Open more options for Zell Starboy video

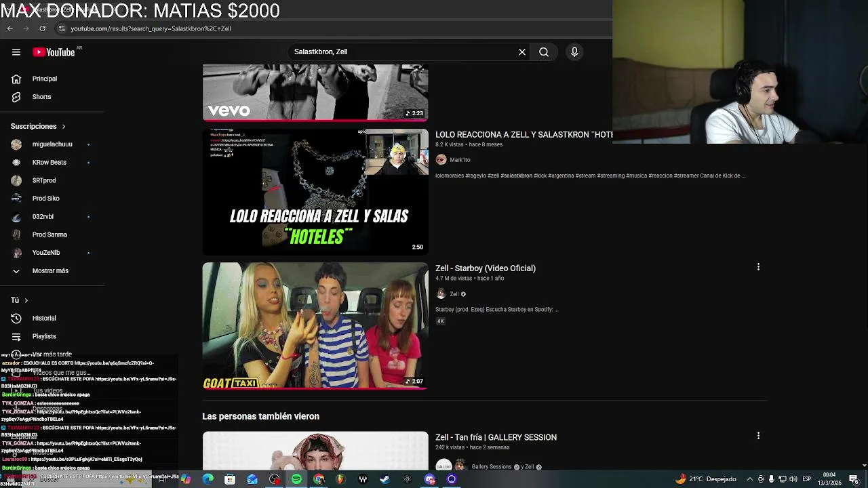pos(758,267)
